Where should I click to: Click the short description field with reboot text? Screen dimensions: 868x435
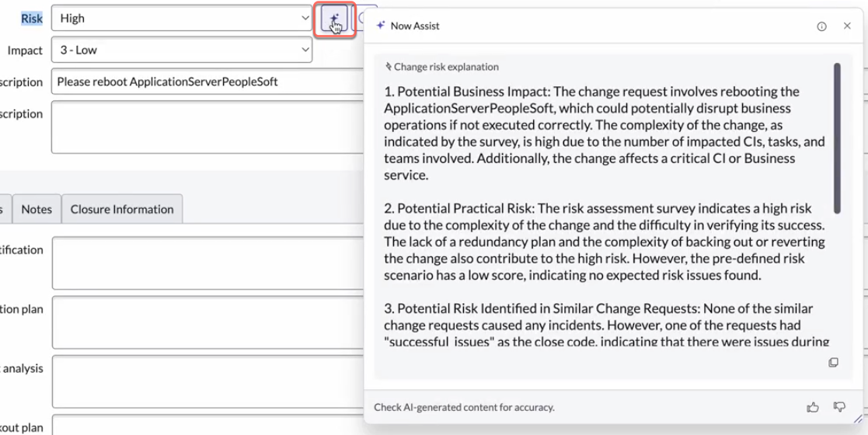coord(207,82)
